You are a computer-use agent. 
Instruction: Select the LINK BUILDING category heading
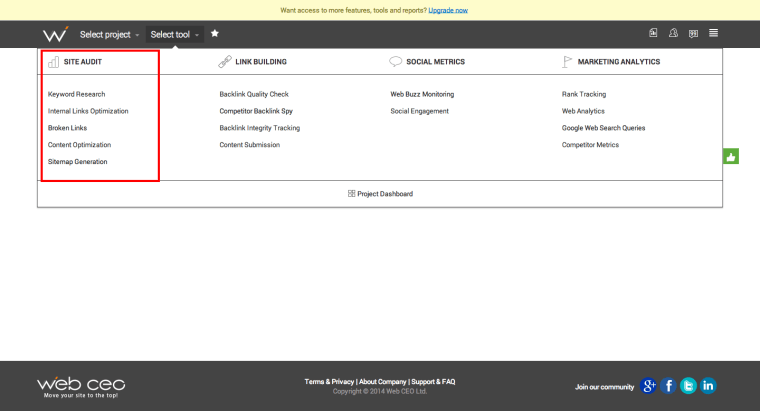pyautogui.click(x=261, y=62)
